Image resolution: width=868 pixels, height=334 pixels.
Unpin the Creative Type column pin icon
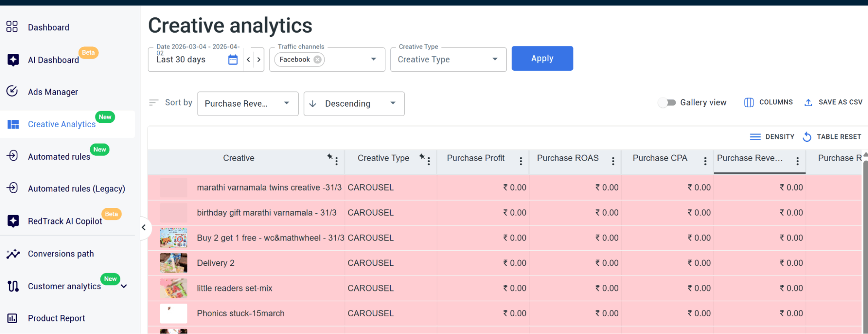(422, 157)
